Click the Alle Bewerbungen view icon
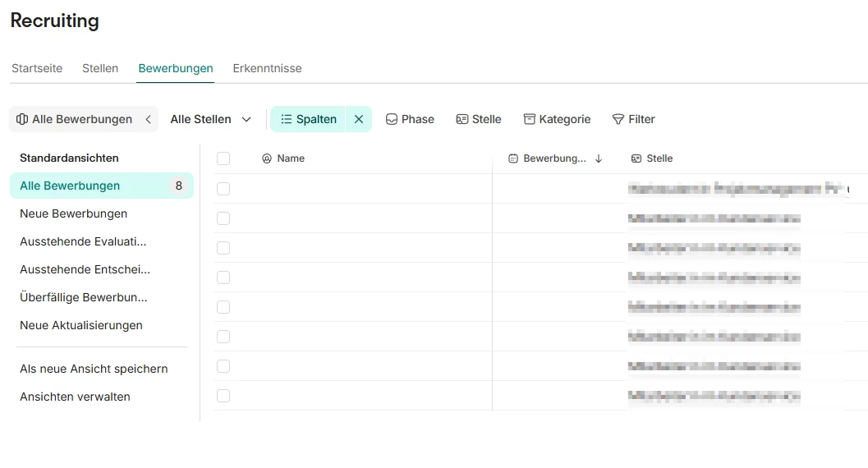 (x=22, y=119)
